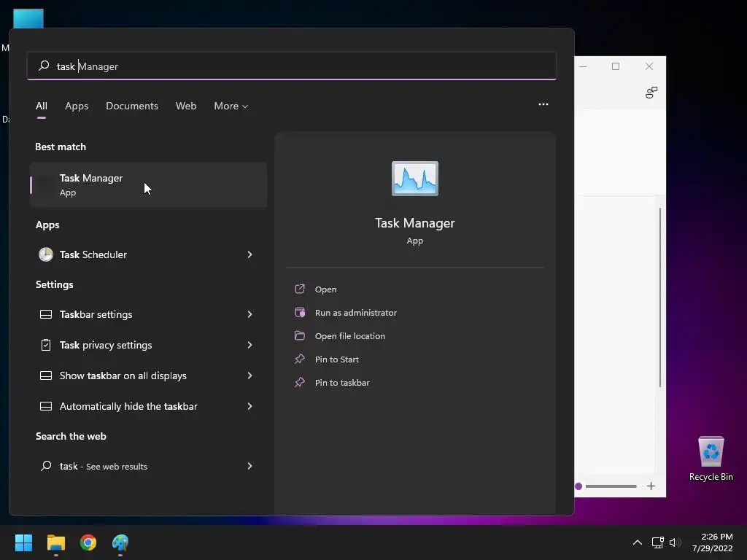Viewport: 747px width, 560px height.
Task: Click the Automatically hide the taskbar icon
Action: [46, 406]
